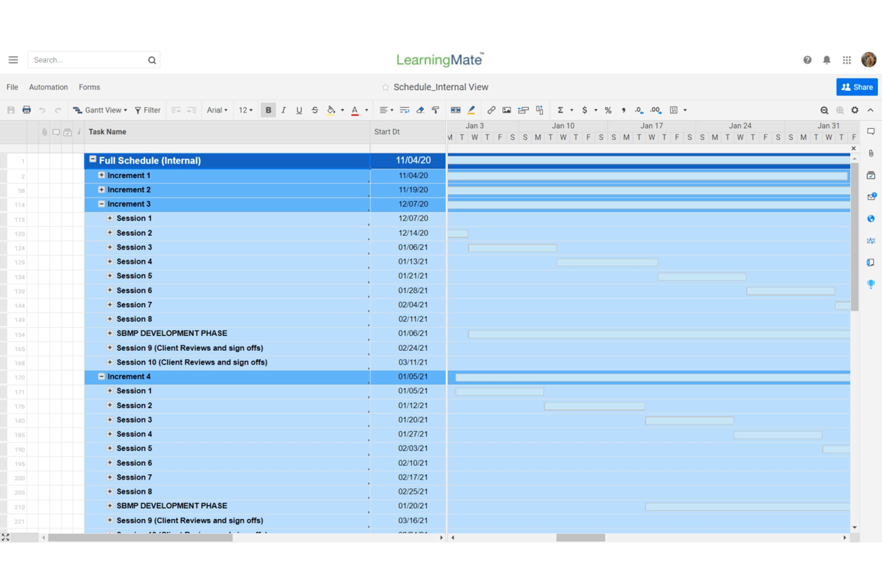
Task: Zoom out the Gantt timeline
Action: pos(824,110)
